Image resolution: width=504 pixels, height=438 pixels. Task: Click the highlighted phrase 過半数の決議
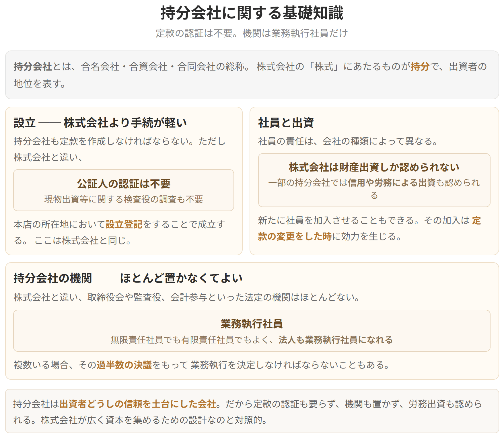point(124,365)
